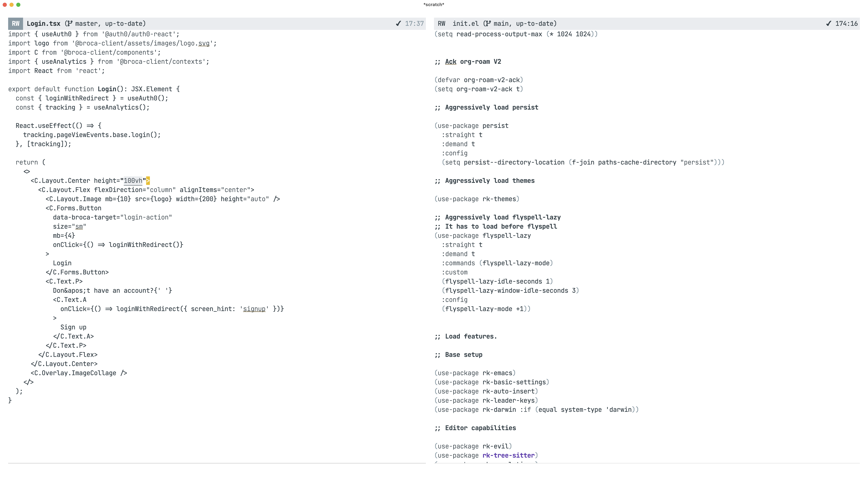The width and height of the screenshot is (868, 480).
Task: Click the *scratch* window title
Action: pos(434,4)
